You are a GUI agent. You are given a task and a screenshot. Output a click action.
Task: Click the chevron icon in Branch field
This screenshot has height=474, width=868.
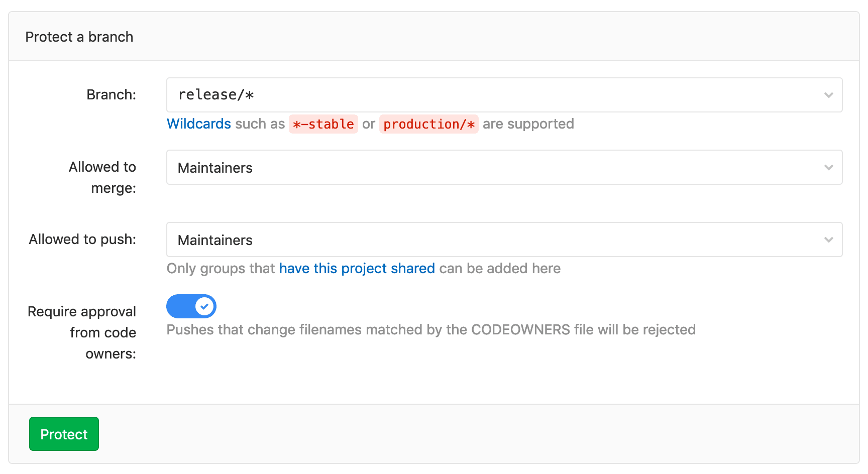(x=829, y=95)
